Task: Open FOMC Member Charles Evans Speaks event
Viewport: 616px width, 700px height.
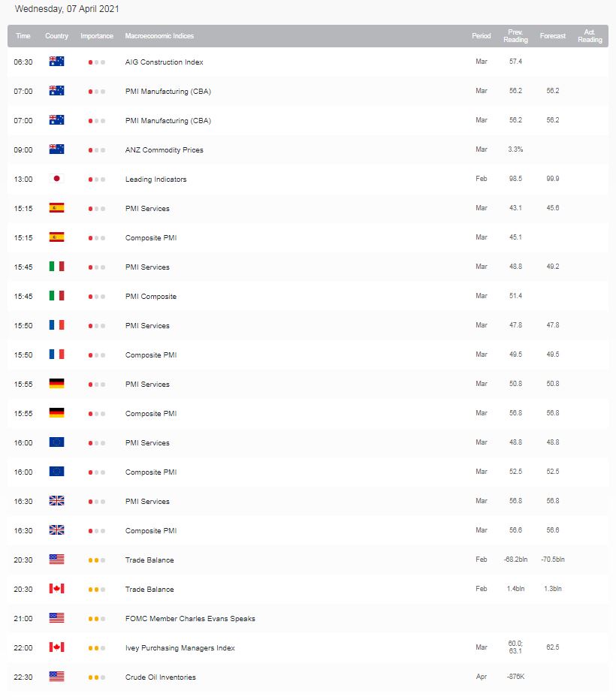Action: coord(190,619)
